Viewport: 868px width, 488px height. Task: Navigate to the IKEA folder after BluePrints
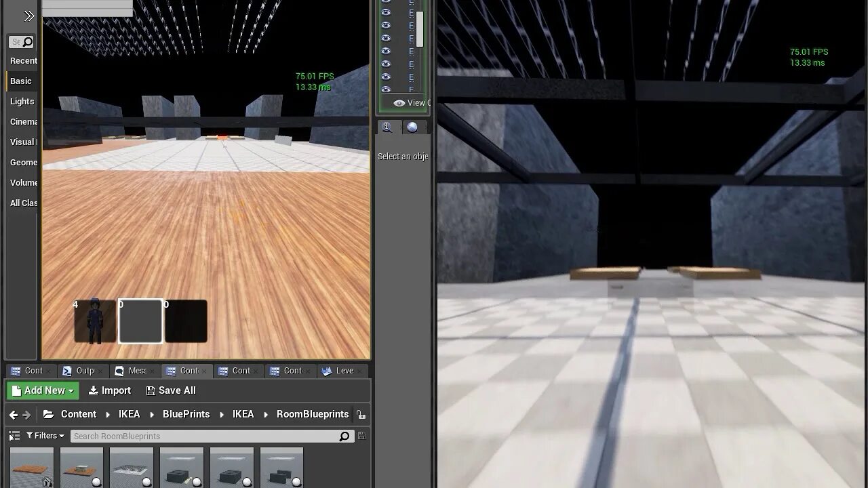coord(243,414)
